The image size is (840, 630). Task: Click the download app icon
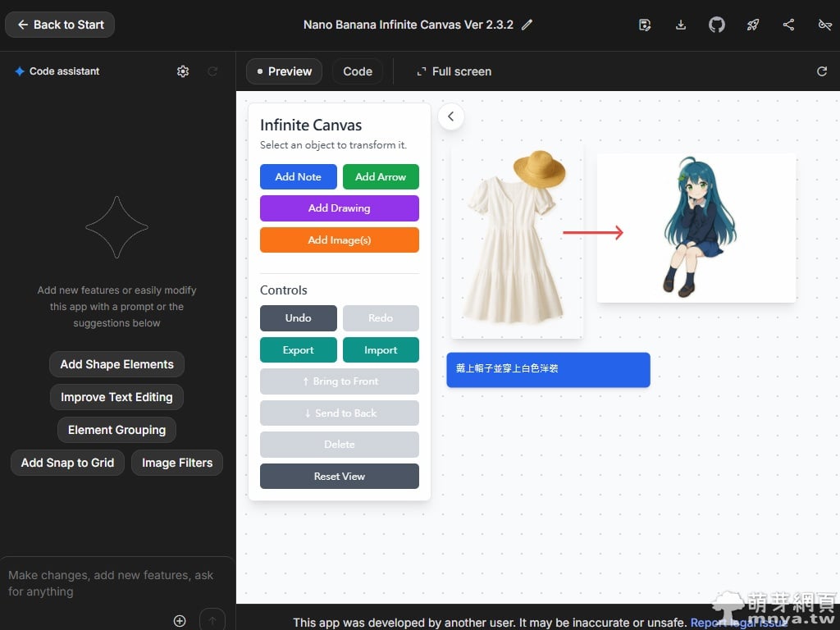tap(681, 25)
